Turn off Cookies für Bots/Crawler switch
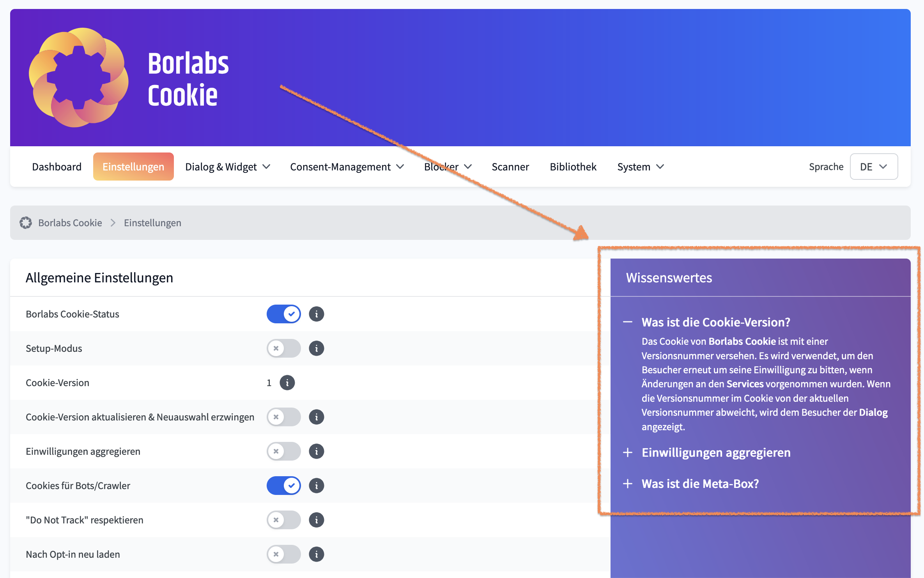Image resolution: width=924 pixels, height=578 pixels. tap(284, 486)
